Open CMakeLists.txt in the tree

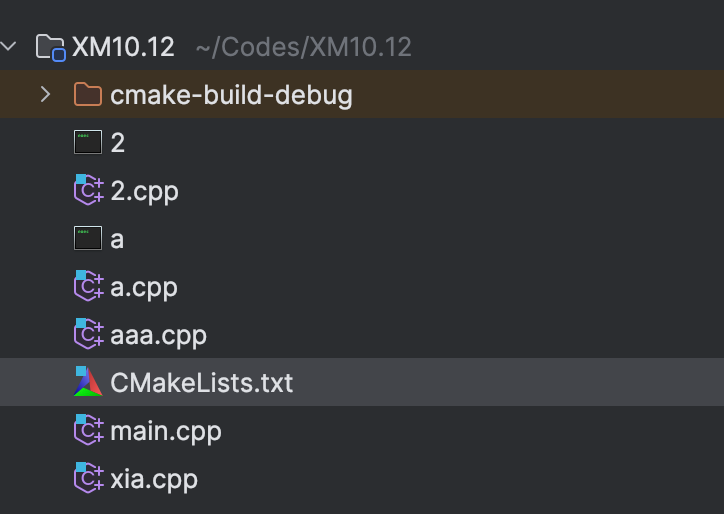click(x=202, y=383)
